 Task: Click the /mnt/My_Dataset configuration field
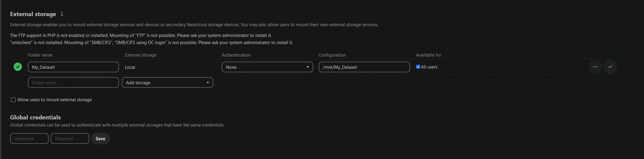point(364,67)
